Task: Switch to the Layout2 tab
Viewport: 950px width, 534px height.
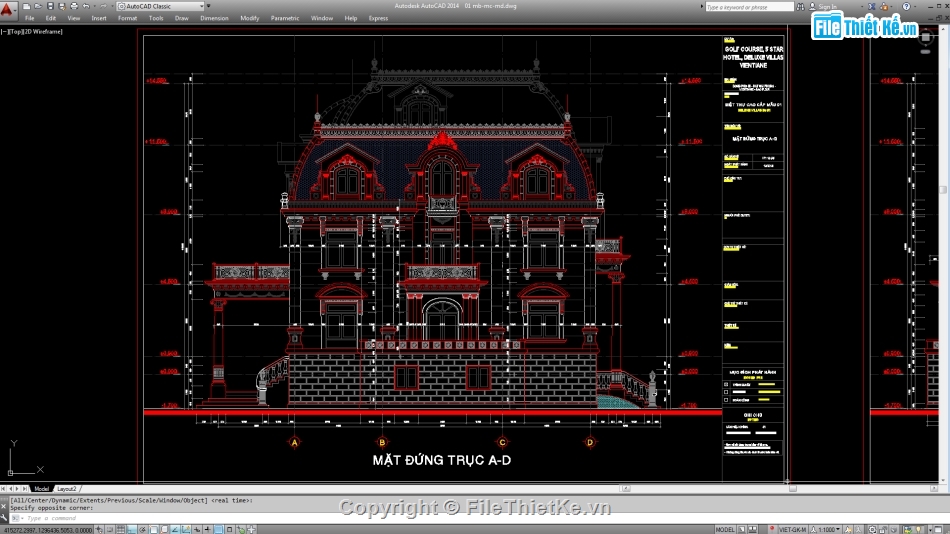Action: (67, 489)
